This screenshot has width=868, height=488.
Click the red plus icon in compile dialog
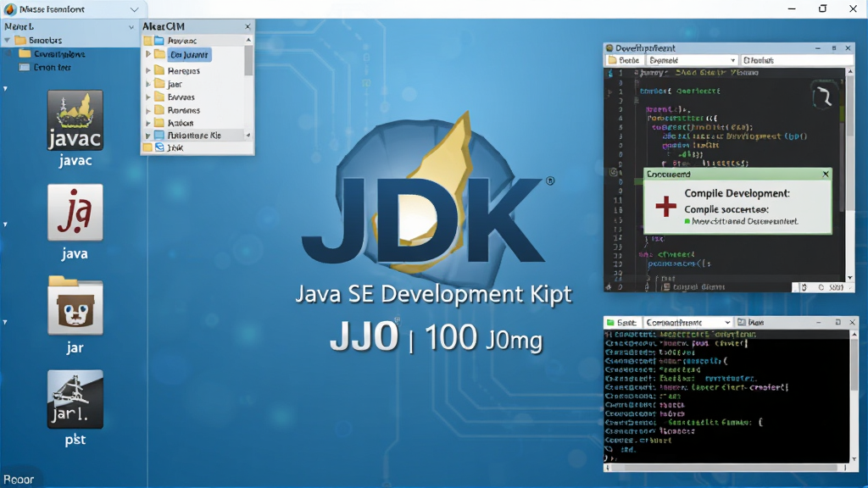pos(665,207)
